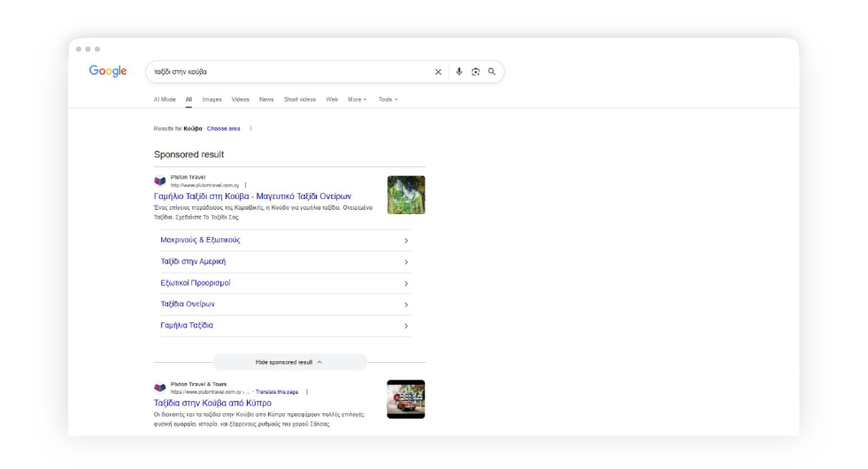Screen dimensions: 868x469
Task: Click Pluton Travel favicon in sponsored result
Action: click(x=160, y=181)
